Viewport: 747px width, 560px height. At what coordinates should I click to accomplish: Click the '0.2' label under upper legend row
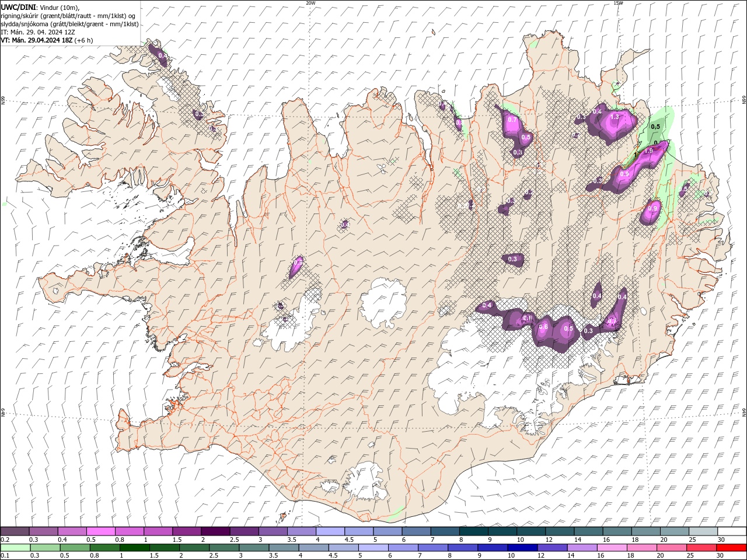click(x=5, y=540)
